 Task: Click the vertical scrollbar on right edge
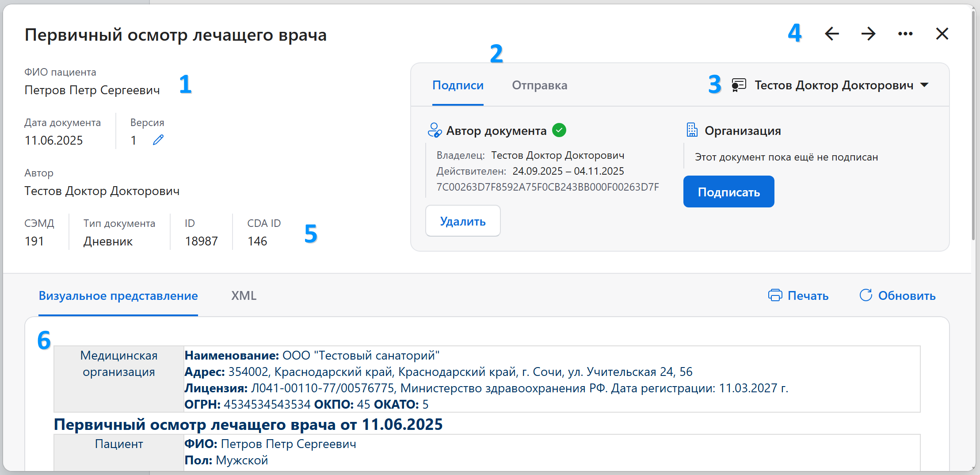click(973, 124)
